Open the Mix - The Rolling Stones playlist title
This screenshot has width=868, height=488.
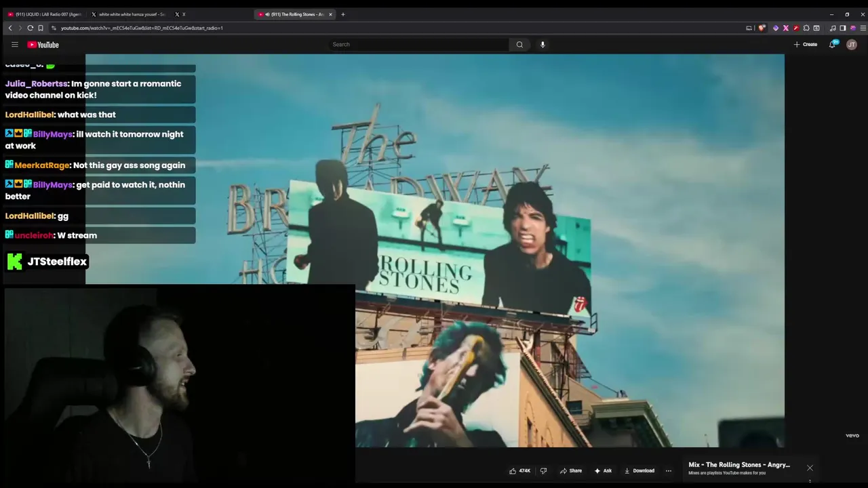point(739,465)
